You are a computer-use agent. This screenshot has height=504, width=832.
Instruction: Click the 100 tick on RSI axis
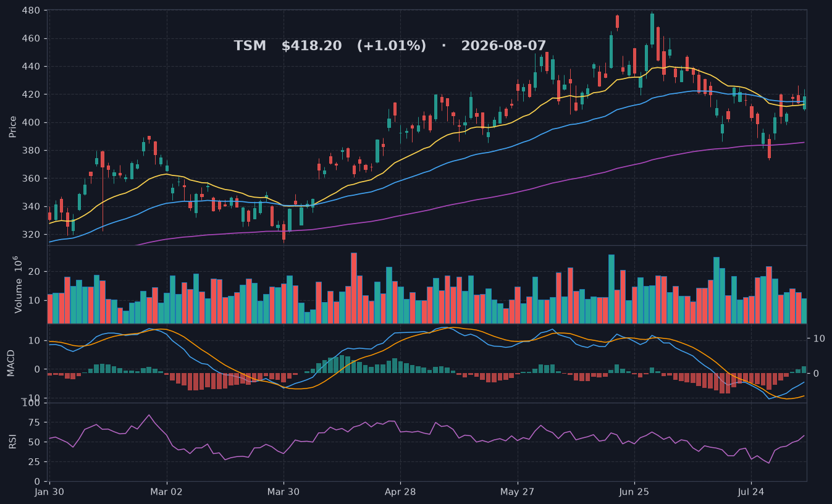pyautogui.click(x=30, y=403)
